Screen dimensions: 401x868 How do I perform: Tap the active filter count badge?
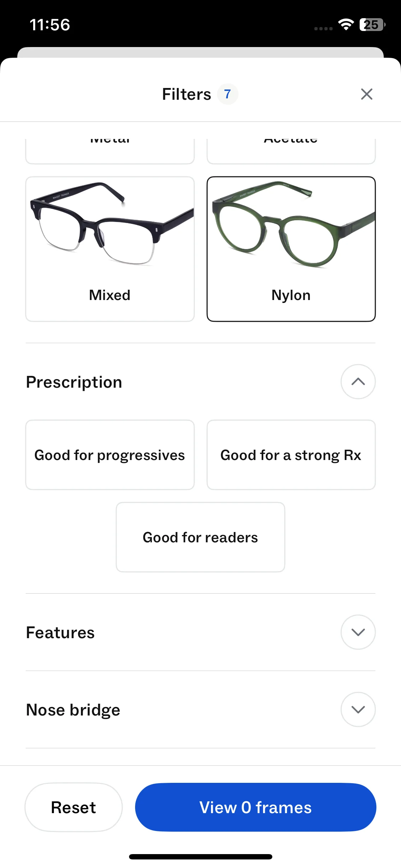[227, 94]
